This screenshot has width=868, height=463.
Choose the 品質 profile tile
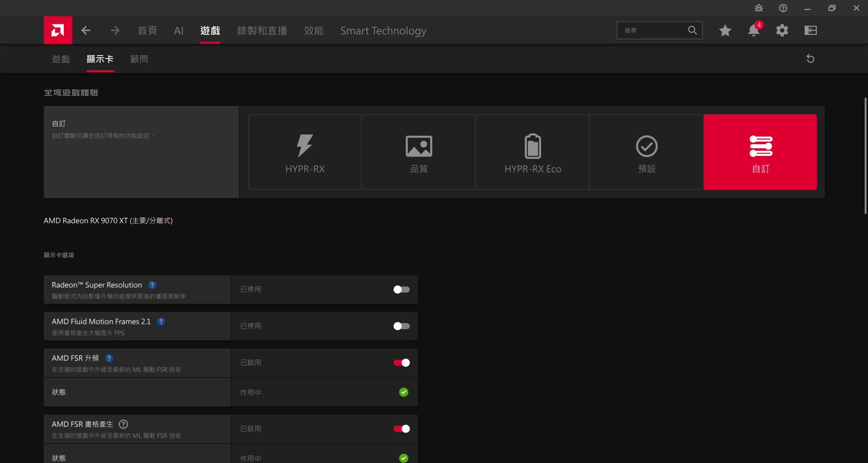[419, 152]
